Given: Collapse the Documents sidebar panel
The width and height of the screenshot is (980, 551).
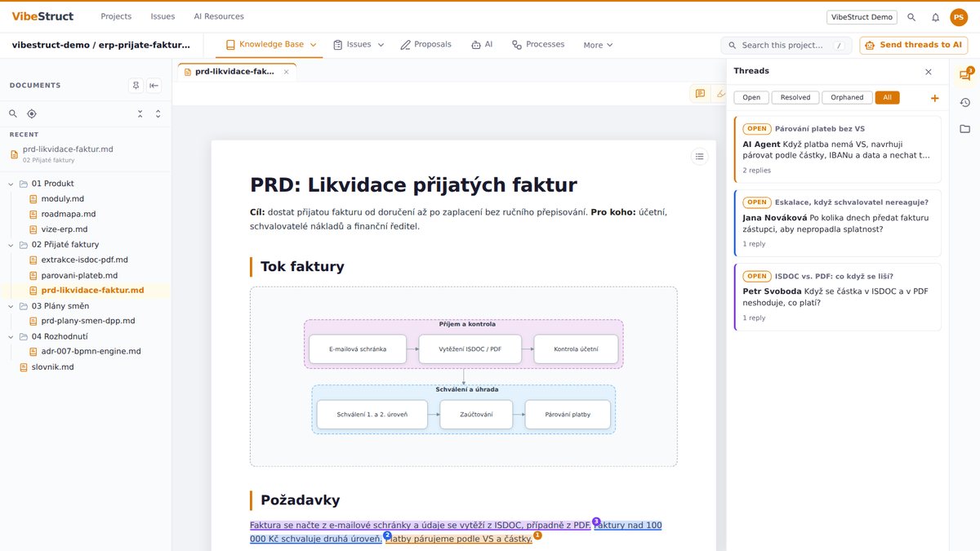Looking at the screenshot, I should (x=154, y=86).
